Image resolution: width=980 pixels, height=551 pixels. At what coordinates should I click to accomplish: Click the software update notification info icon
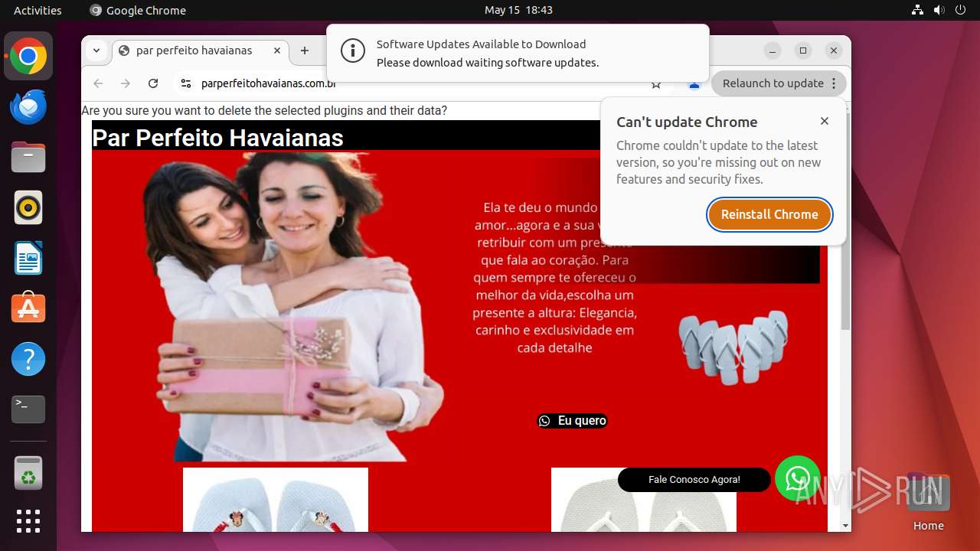click(353, 51)
